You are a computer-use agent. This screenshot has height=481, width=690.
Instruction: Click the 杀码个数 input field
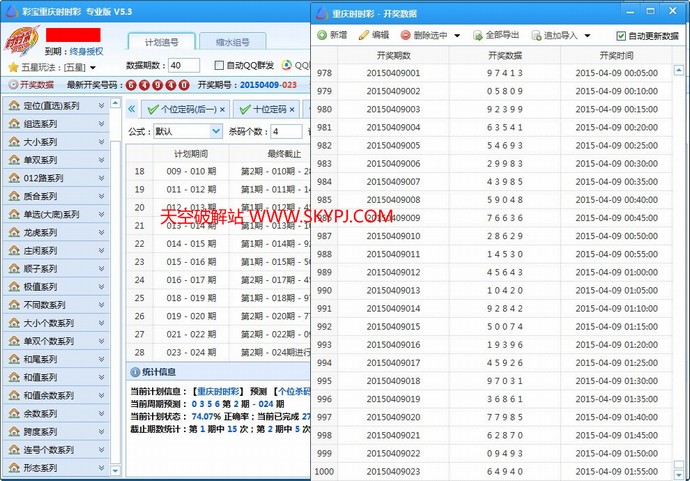[286, 131]
